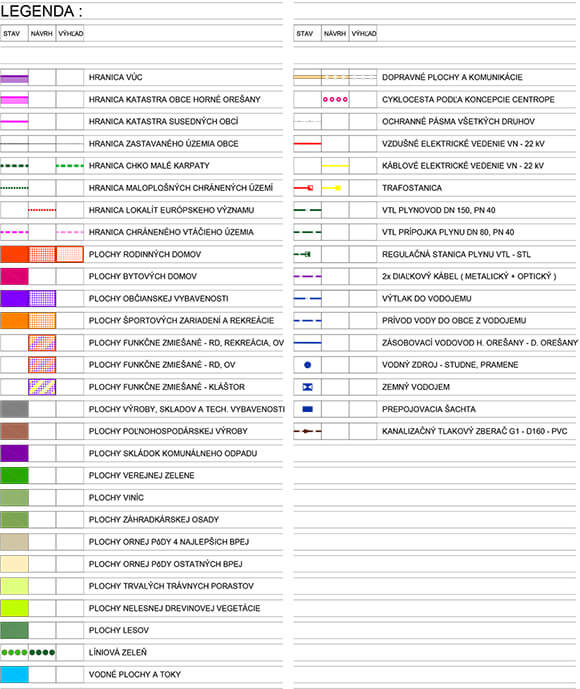The image size is (580, 689).
Task: Click the KANALIZAČNÝ TLAKOVÝ ZBERAČ arrow symbol
Action: click(308, 431)
